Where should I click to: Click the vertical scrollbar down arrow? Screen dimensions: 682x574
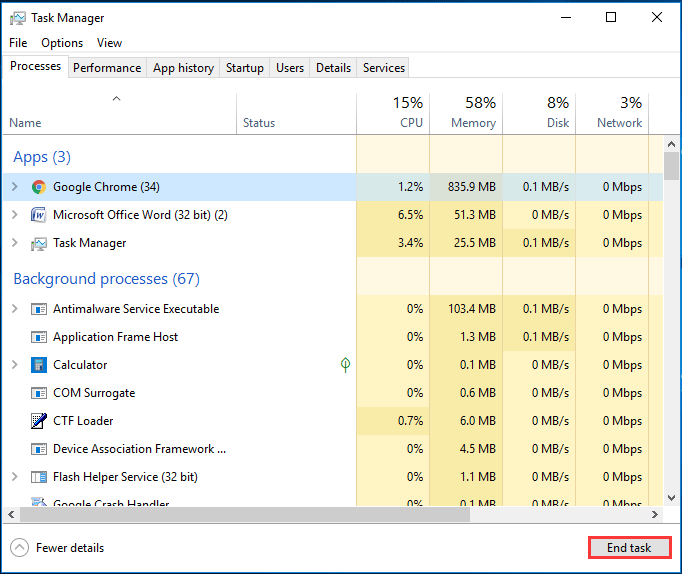pyautogui.click(x=671, y=497)
